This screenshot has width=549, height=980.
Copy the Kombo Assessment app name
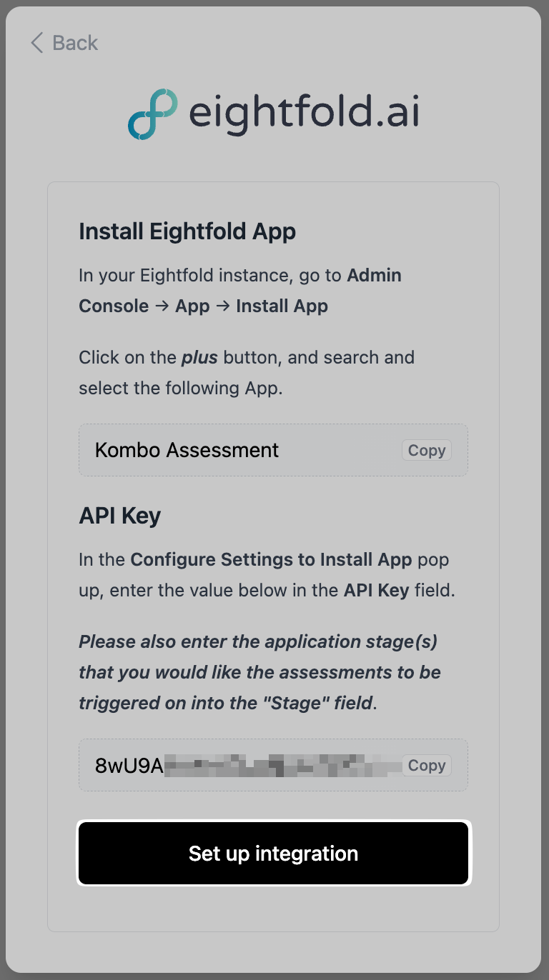(426, 451)
